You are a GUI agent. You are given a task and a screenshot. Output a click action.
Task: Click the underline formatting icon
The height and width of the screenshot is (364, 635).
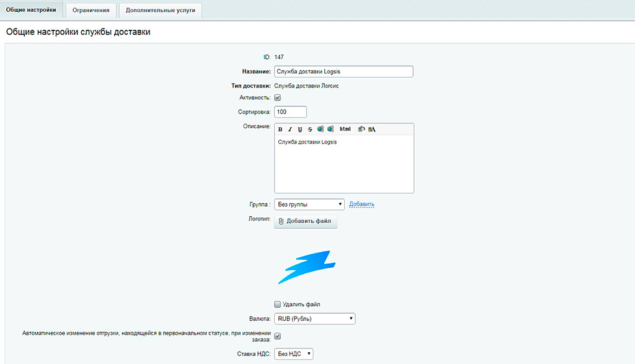(300, 129)
